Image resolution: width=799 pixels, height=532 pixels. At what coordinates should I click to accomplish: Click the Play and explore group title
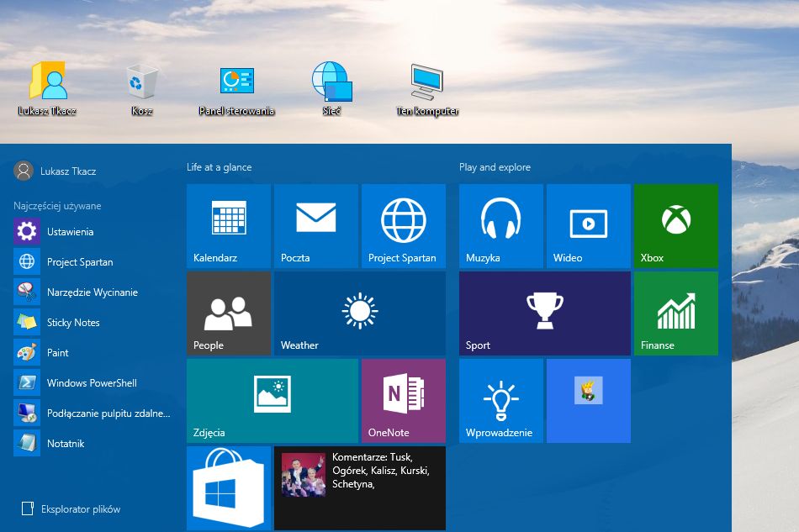(x=495, y=167)
